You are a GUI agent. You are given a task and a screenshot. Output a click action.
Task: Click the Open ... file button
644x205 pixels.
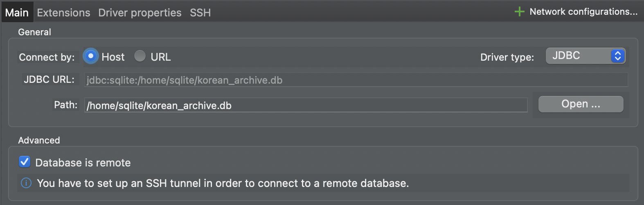[x=581, y=104]
